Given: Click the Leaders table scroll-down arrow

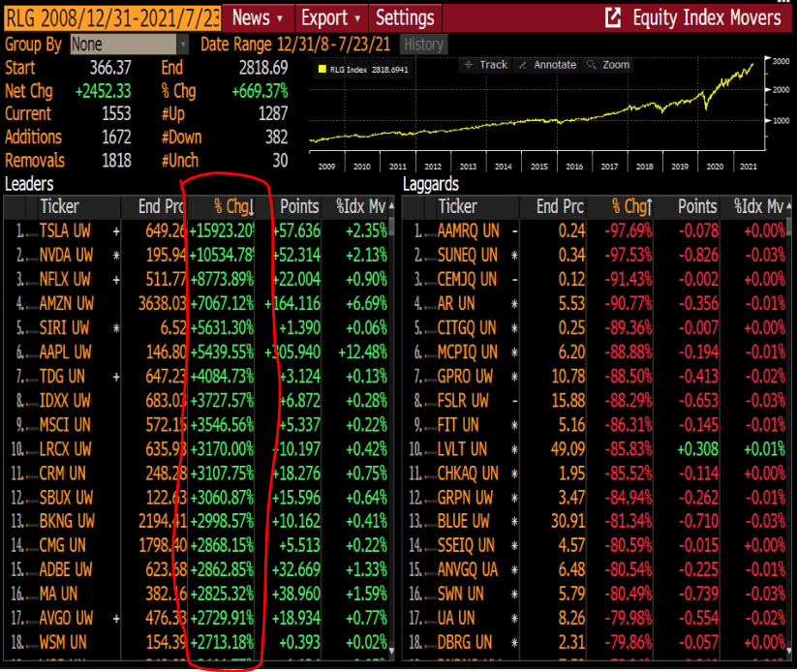Looking at the screenshot, I should pyautogui.click(x=391, y=650).
